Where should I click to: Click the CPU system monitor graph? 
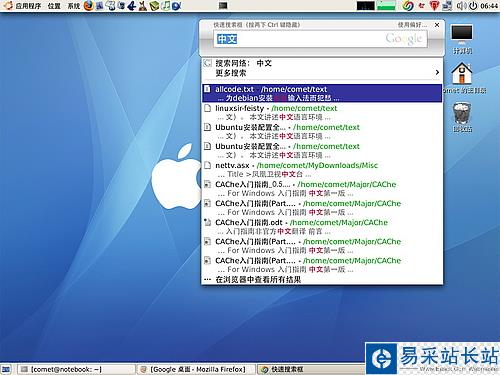(x=365, y=6)
